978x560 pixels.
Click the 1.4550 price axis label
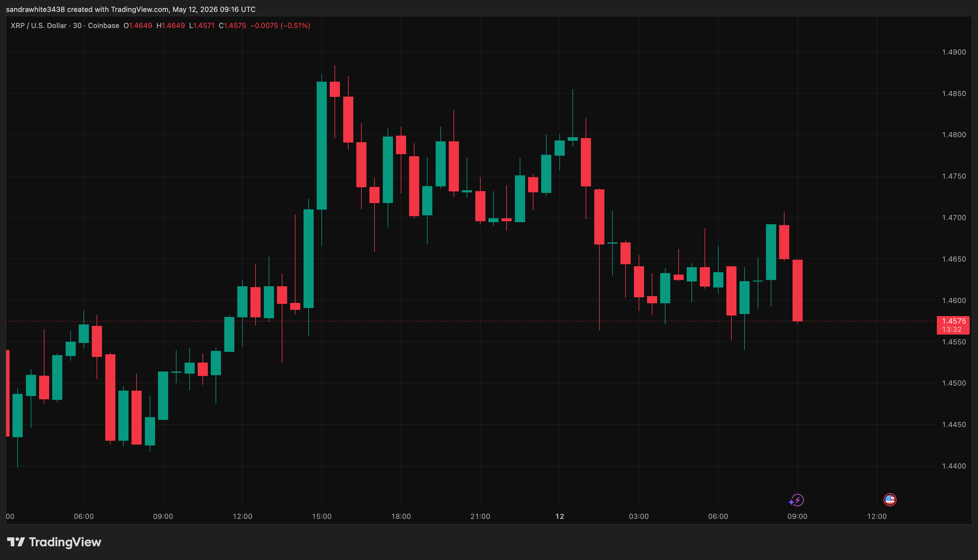point(954,342)
